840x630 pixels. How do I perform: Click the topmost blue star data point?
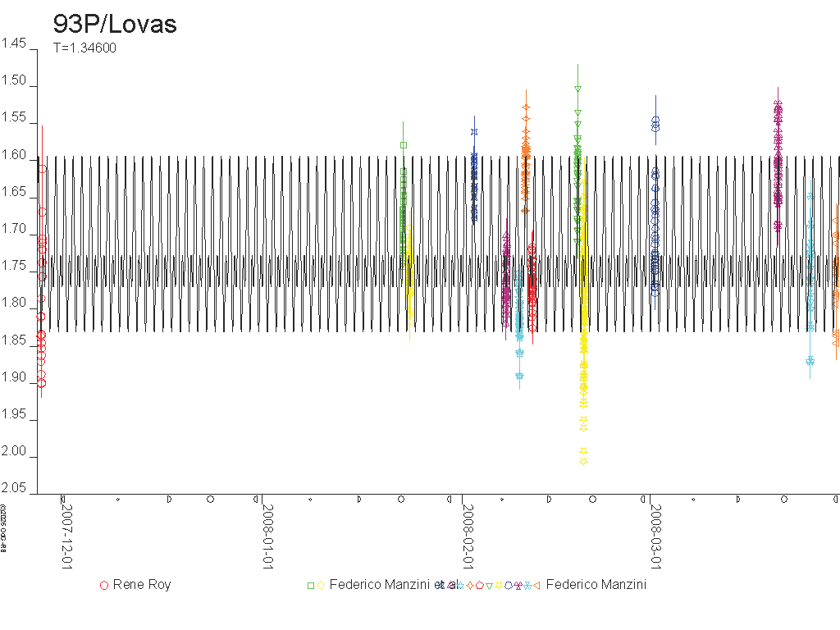[x=474, y=132]
